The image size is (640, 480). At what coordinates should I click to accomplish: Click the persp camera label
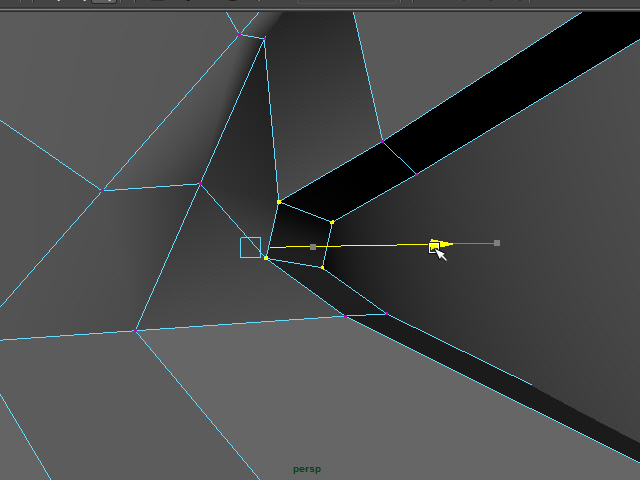(x=307, y=469)
